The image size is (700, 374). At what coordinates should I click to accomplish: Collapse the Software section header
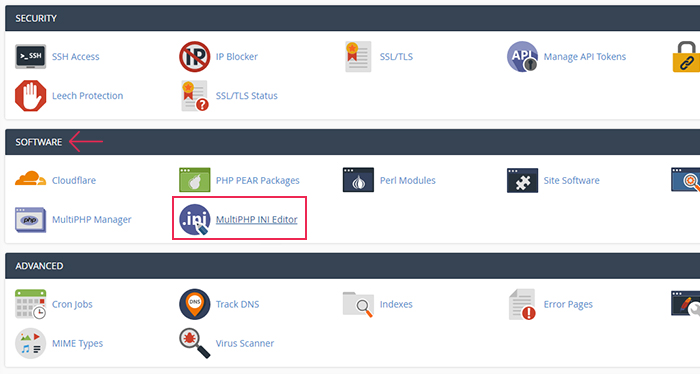[x=352, y=142]
